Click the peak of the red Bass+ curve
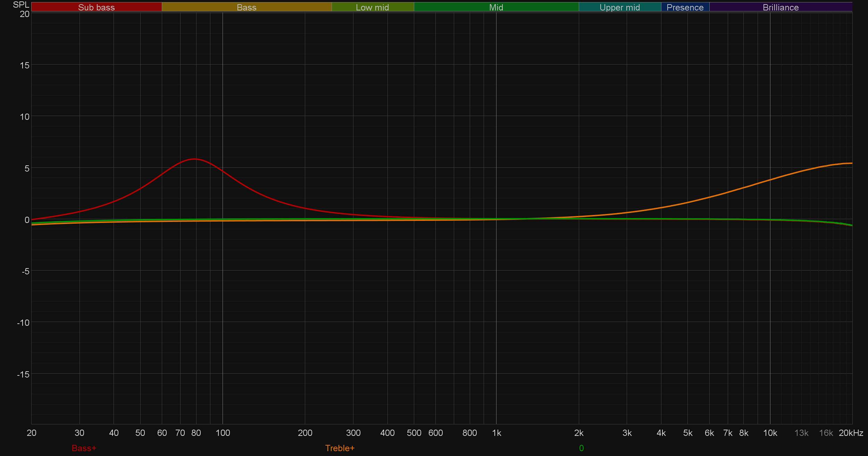 tap(194, 159)
